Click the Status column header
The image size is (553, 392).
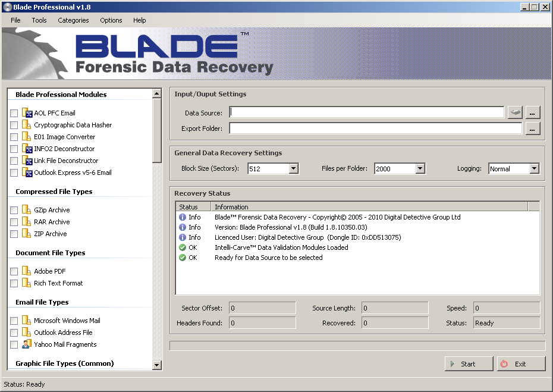tap(193, 207)
